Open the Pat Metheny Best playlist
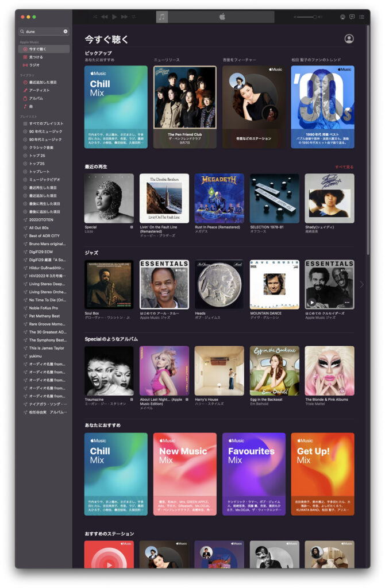385x588 pixels. click(x=44, y=316)
